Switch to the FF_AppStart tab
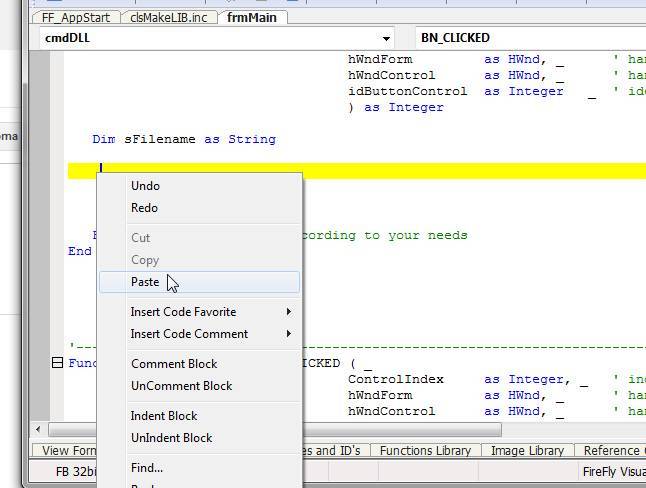This screenshot has height=488, width=646. (76, 17)
